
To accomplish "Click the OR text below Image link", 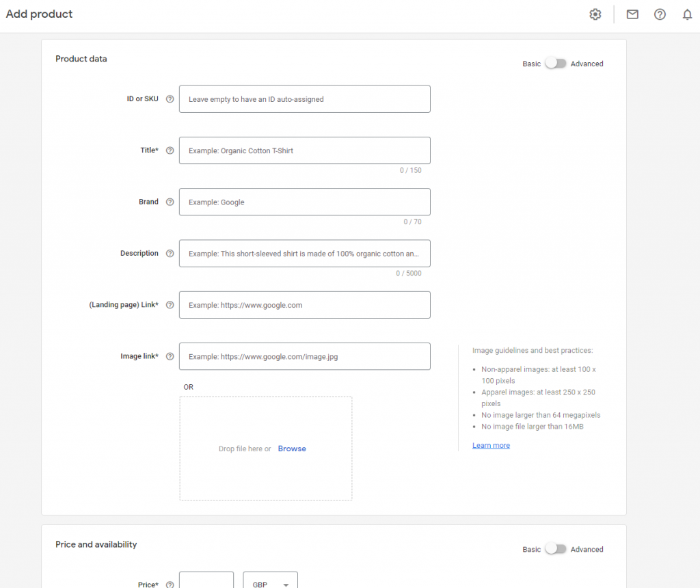I will click(189, 387).
